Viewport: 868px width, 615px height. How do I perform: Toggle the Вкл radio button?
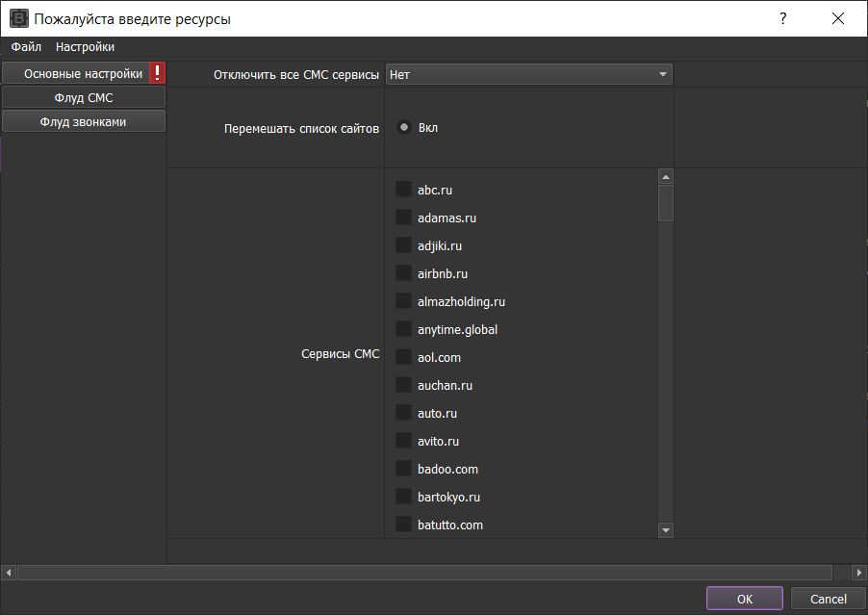404,128
